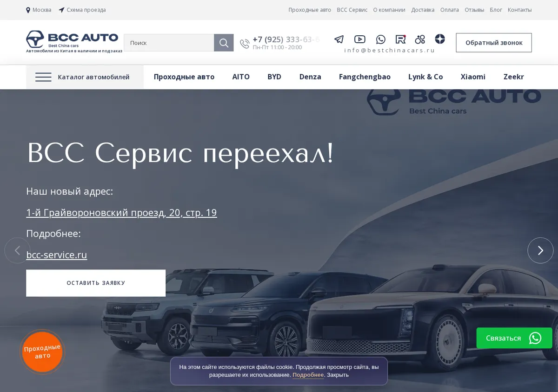Screen dimensions: 558x392
Task: Click the Обратный звонок button
Action: 494,43
